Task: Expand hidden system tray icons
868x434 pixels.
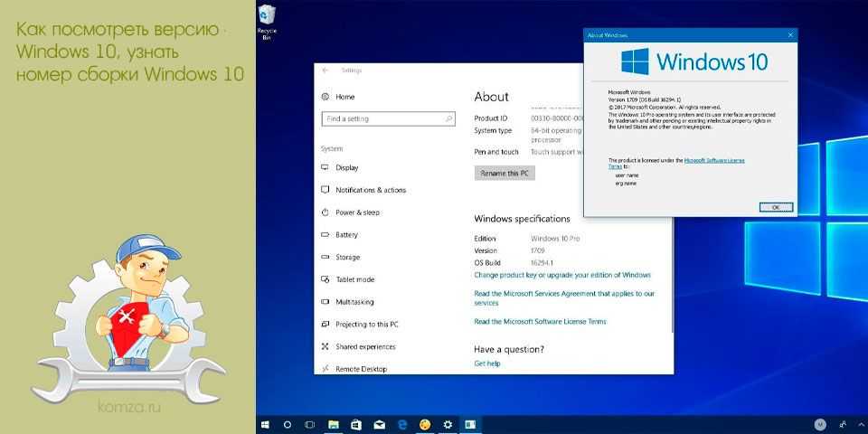Action: click(x=859, y=425)
